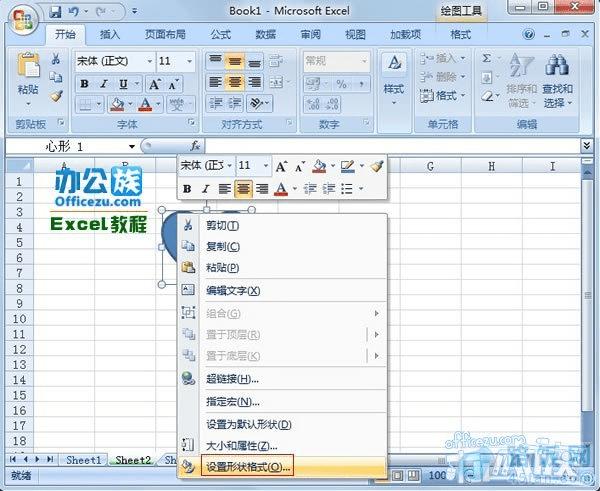Open Sort and Filter (排序和筛选) menu
This screenshot has width=600, height=491.
click(x=521, y=81)
